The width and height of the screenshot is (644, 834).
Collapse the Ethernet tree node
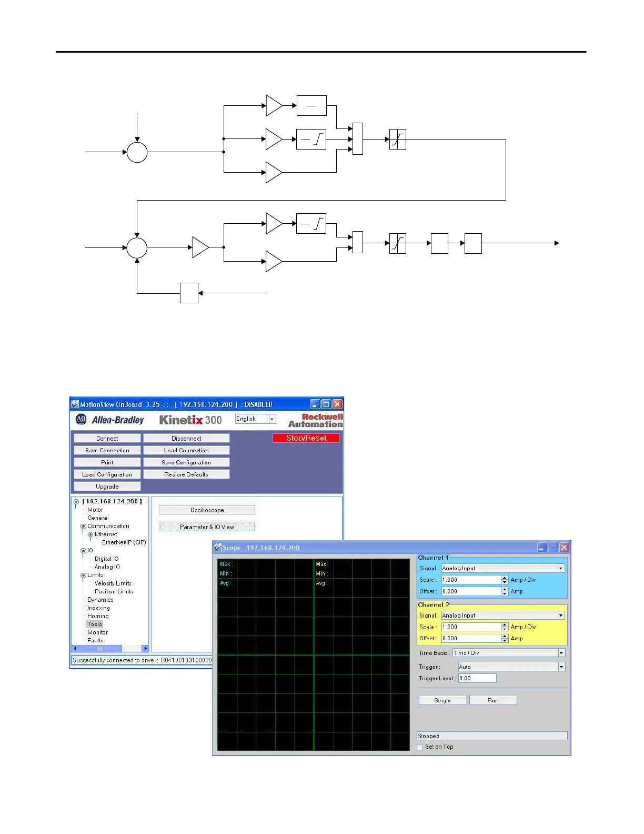90,534
